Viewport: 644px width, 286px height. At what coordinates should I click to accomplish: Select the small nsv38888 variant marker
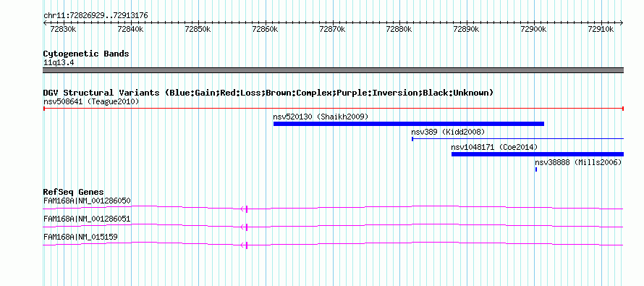536,169
